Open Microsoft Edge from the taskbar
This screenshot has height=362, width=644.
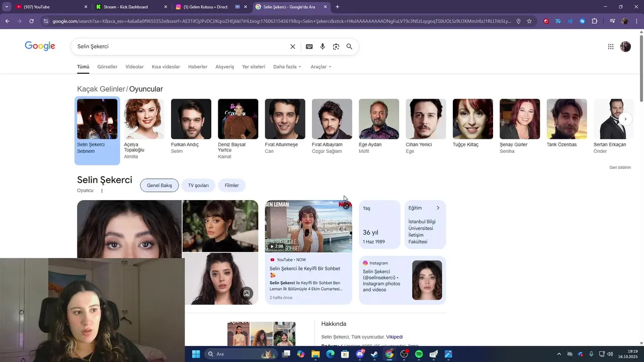coord(330,354)
